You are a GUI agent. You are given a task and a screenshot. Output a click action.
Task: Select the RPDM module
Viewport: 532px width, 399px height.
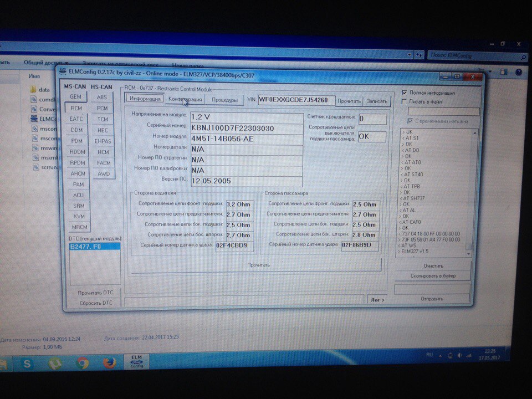click(78, 162)
